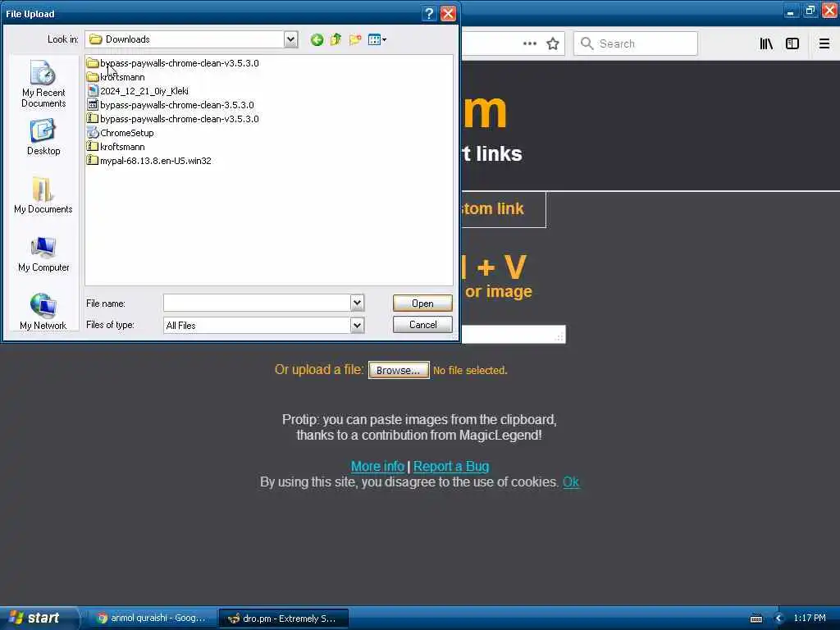Close the File Upload dialog
Viewport: 840px width, 630px height.
(x=448, y=13)
